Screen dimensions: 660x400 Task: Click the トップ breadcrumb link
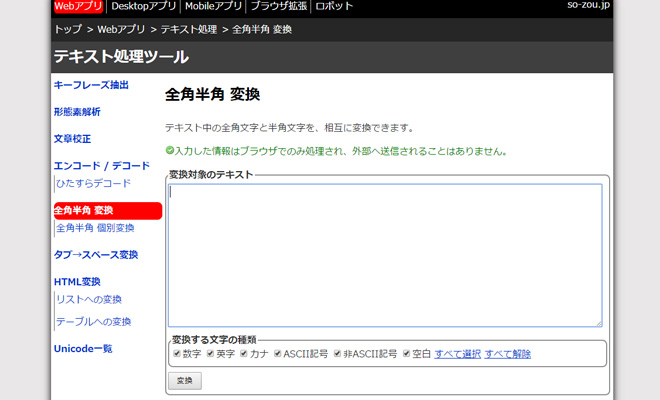[x=67, y=30]
